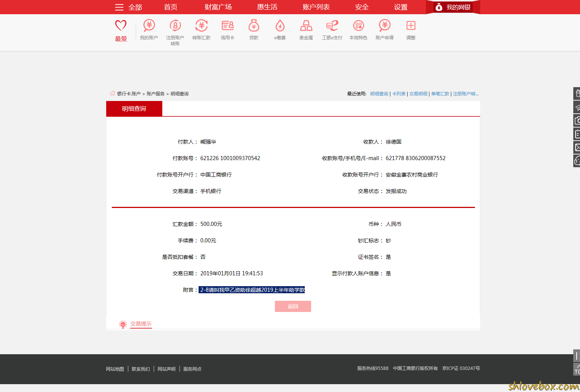
Task: Click envelope icon in right sidebar
Action: [577, 147]
